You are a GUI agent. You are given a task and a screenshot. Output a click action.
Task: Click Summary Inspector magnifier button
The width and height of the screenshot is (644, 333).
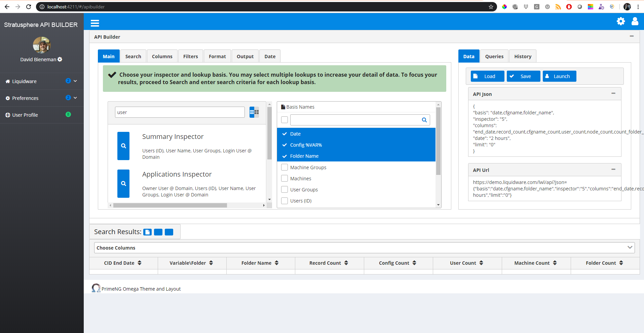(123, 146)
